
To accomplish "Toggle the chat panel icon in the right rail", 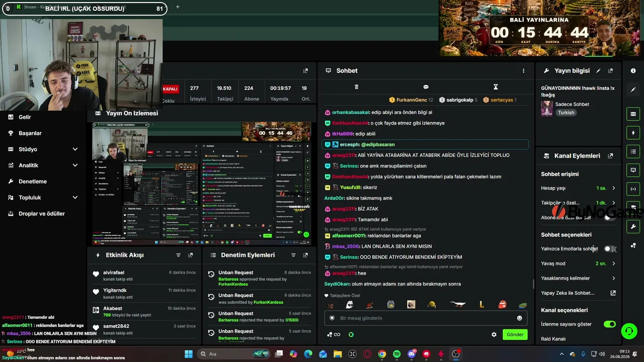I will 633,170.
